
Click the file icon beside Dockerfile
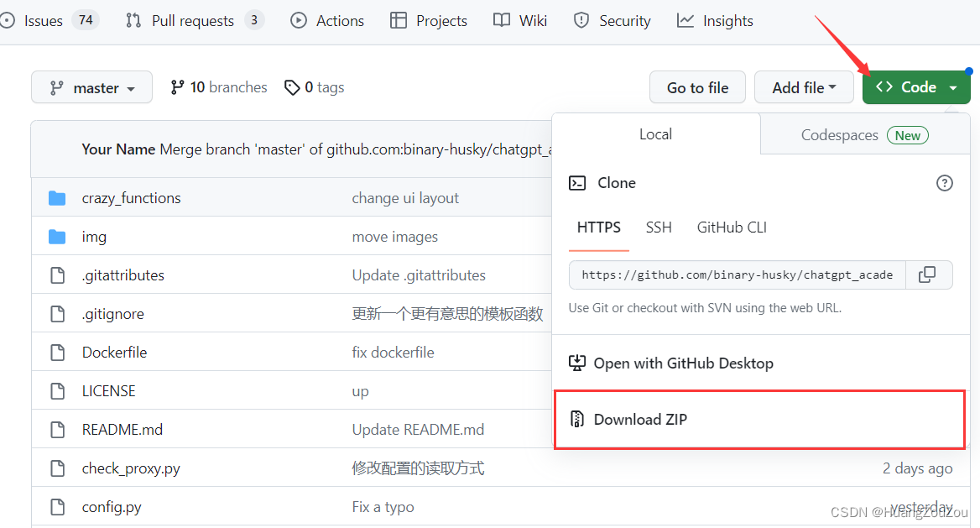coord(58,353)
